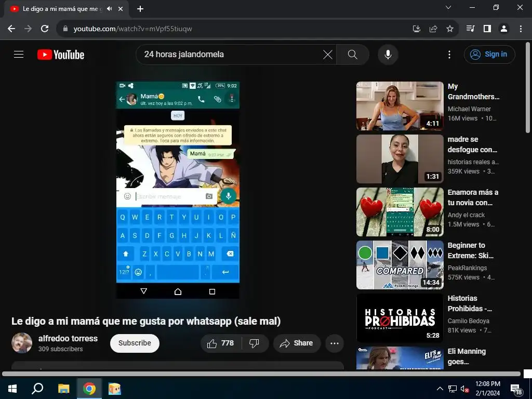Open Historias Prohibidas video thumbnail
The height and width of the screenshot is (399, 532).
click(400, 318)
